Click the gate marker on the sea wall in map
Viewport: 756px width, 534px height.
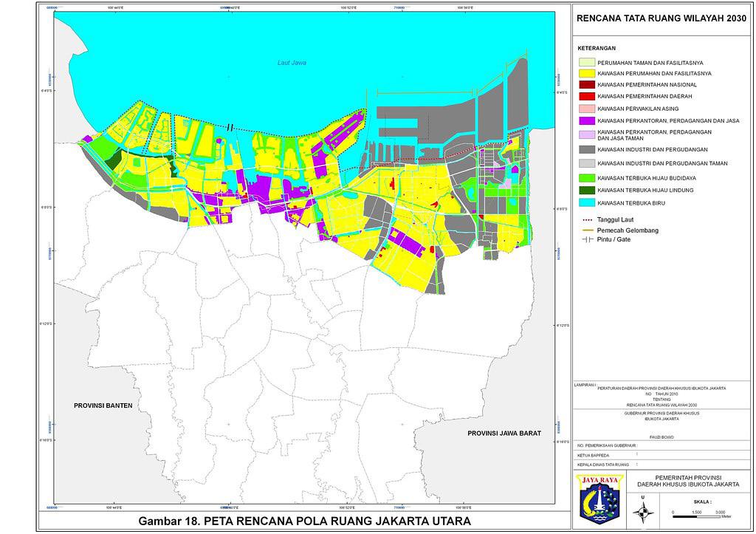click(230, 127)
